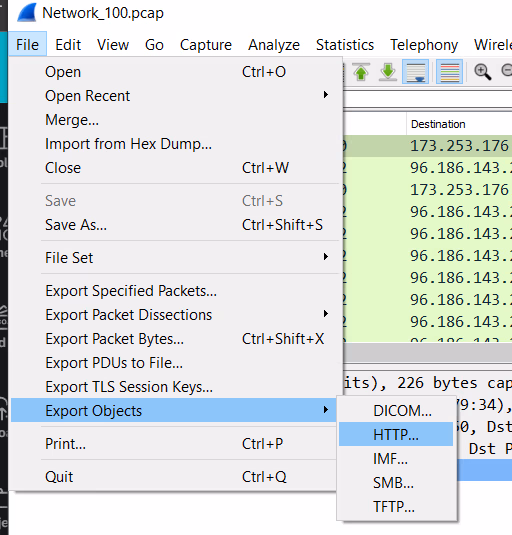Image resolution: width=512 pixels, height=535 pixels.
Task: Choose Import from Hex Dump...
Action: tap(175, 144)
